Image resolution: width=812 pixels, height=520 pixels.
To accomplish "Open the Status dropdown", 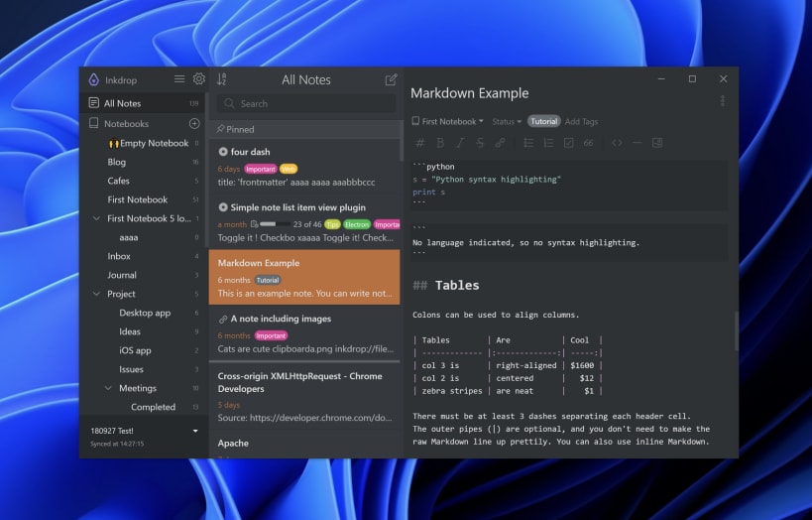I will [507, 121].
